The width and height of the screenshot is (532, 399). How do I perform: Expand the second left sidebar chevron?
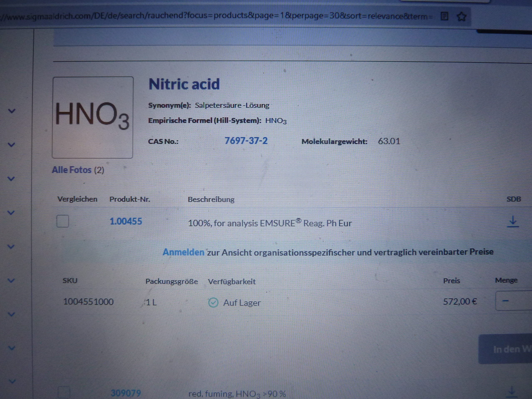[11, 145]
